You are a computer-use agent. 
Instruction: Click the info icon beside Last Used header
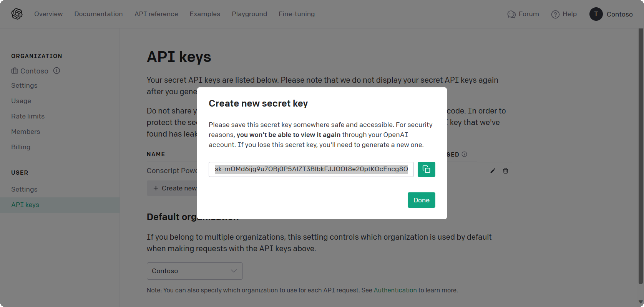(x=464, y=154)
